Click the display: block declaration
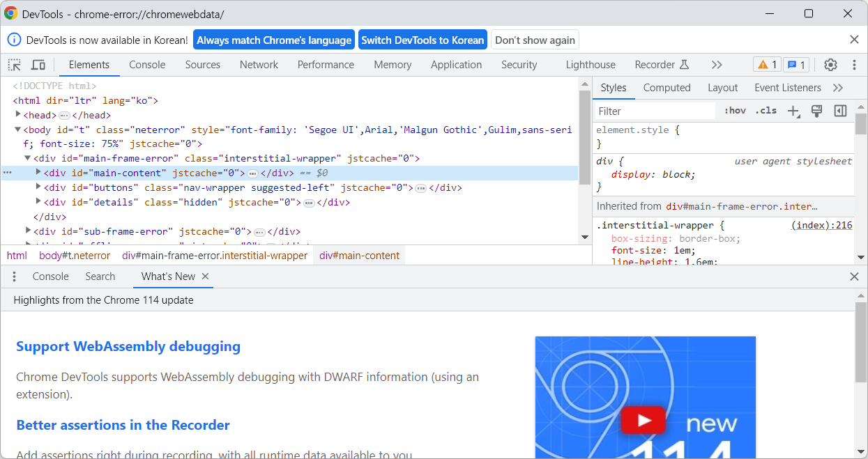The height and width of the screenshot is (459, 868). pos(653,175)
